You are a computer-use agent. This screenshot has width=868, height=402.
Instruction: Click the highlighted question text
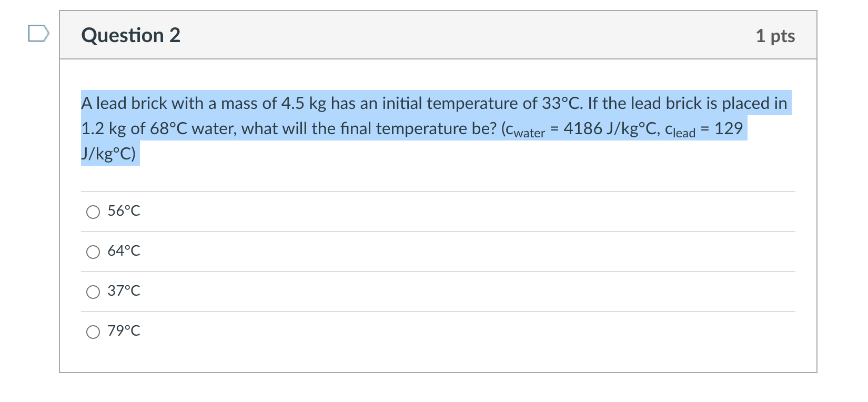(x=368, y=128)
